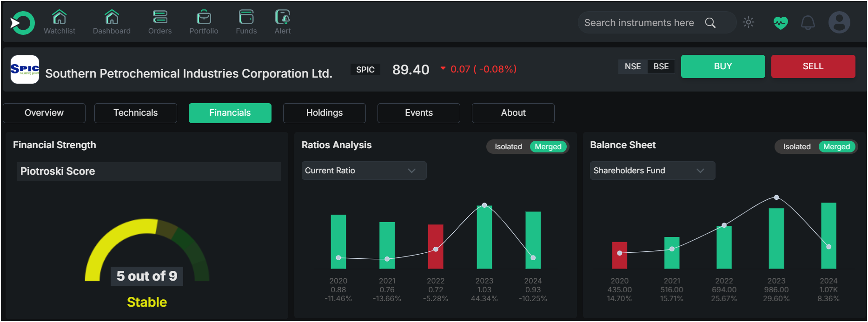Open notifications bell icon
Screen dimensions: 868x322
pos(808,23)
